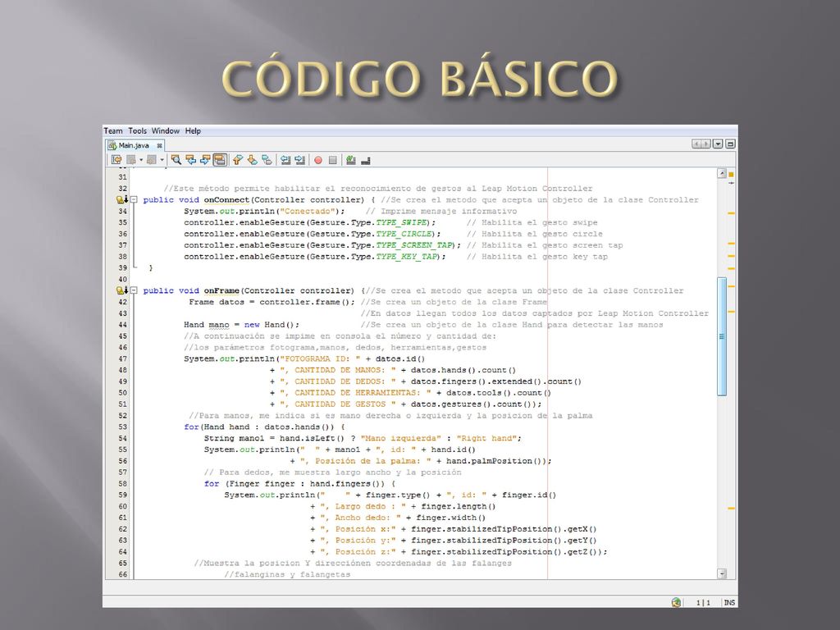Jump to Last Edit location icon
The height and width of the screenshot is (630, 840).
[116, 160]
